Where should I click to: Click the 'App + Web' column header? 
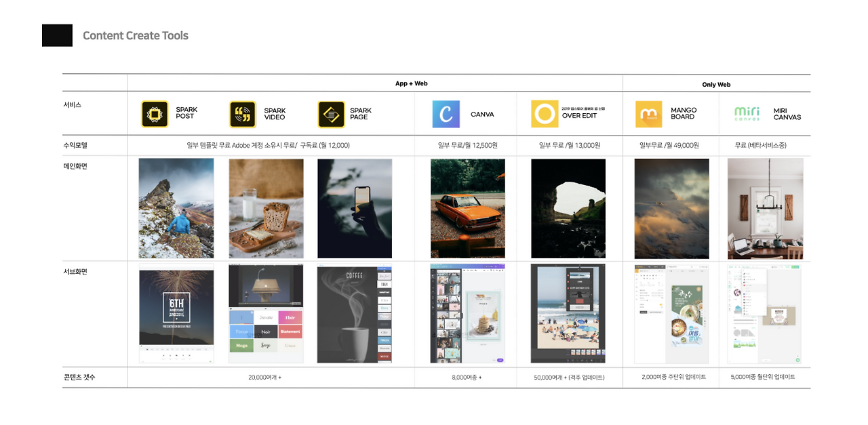click(412, 83)
